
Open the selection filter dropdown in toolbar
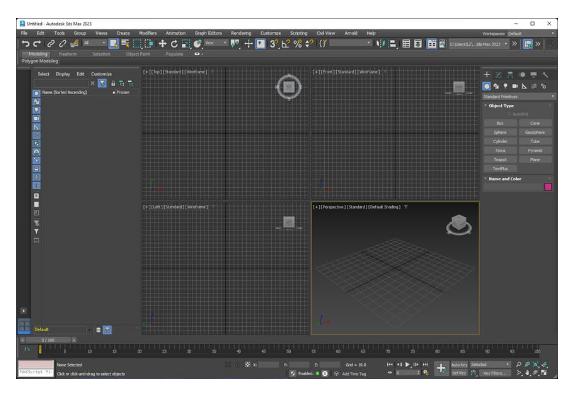coord(94,43)
